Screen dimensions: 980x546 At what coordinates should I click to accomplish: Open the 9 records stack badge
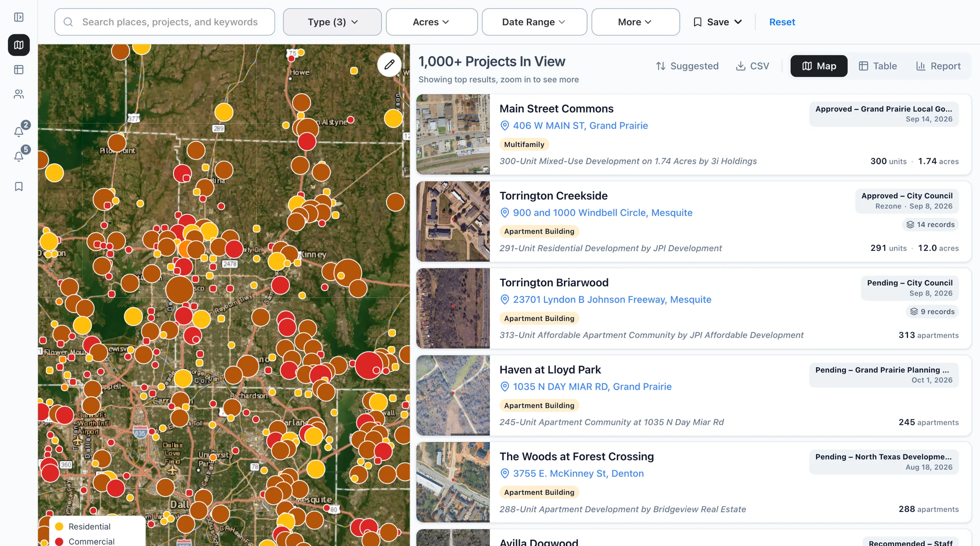[x=932, y=312]
